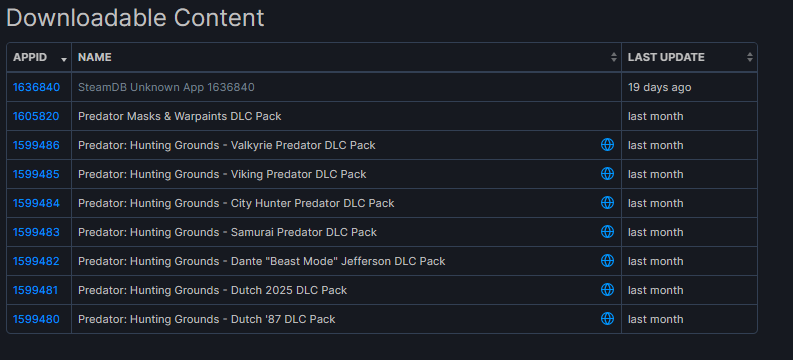
Task: Open app ID 1605820 link
Action: coord(36,116)
